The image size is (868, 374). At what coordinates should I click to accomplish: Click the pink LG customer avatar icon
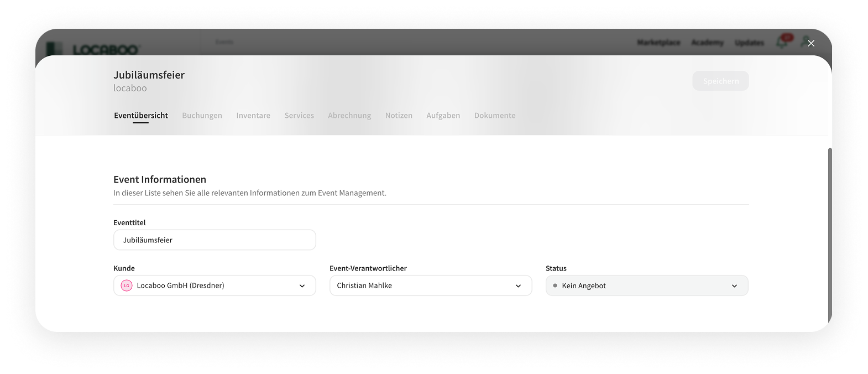point(127,285)
